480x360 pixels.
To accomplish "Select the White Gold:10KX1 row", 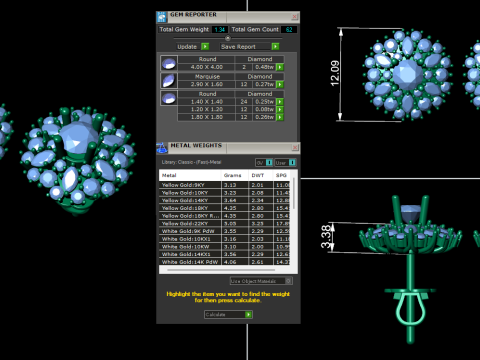I will pos(224,239).
